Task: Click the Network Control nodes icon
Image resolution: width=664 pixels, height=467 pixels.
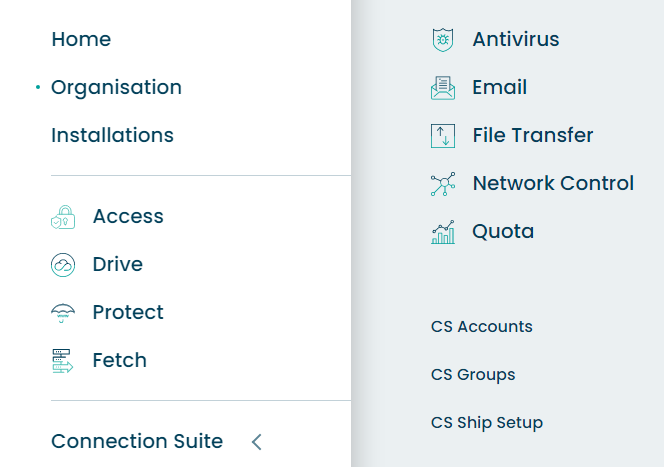Action: point(443,184)
